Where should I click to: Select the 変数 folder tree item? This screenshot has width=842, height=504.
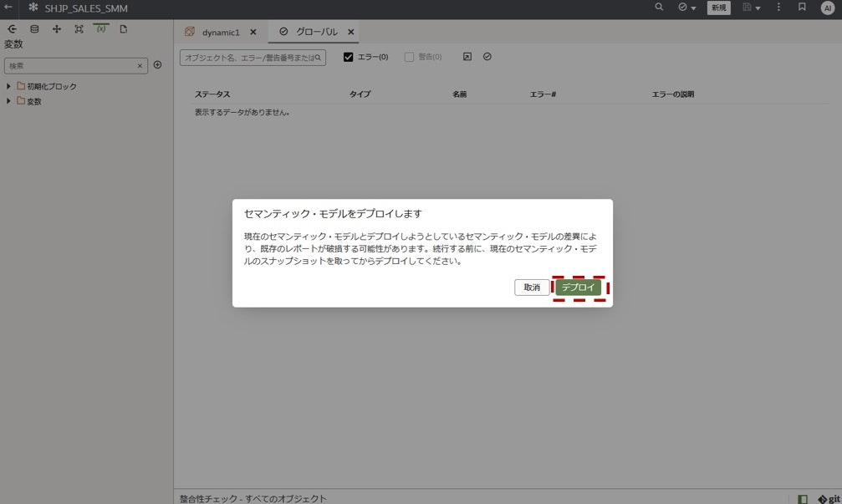coord(33,101)
